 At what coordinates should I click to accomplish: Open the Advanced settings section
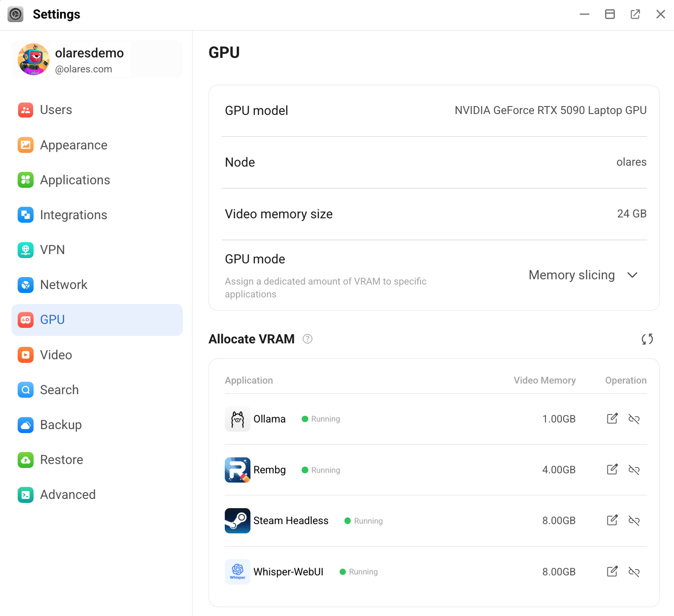[68, 494]
